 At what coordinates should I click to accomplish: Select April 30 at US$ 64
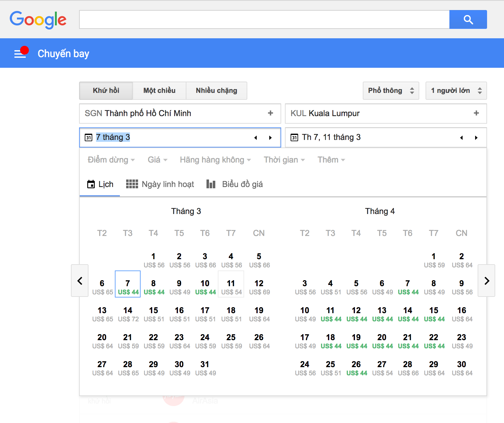click(462, 368)
